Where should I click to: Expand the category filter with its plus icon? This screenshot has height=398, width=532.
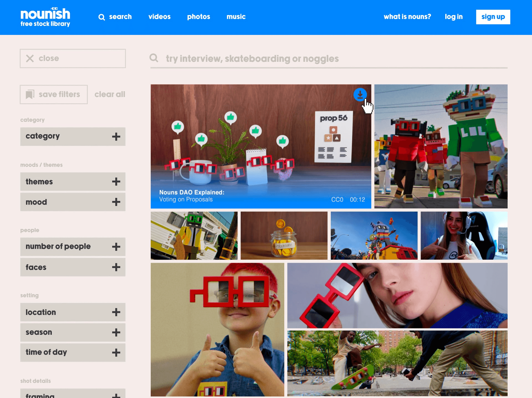(116, 137)
